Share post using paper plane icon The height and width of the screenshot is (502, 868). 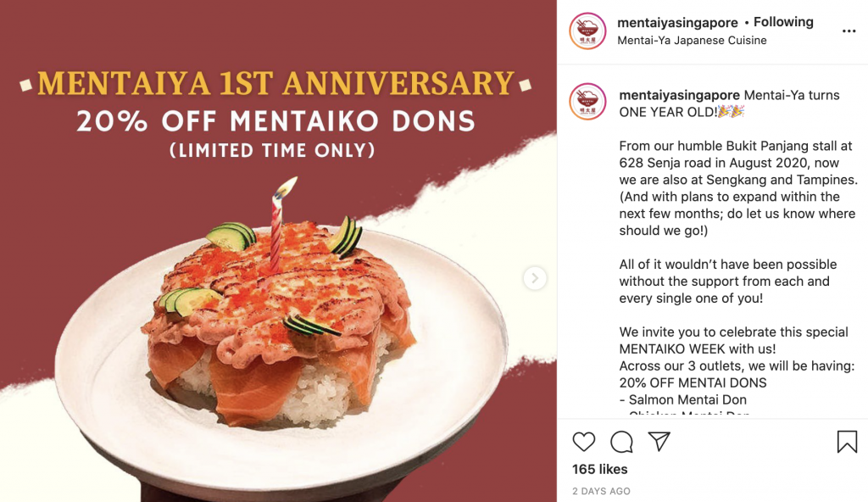(659, 442)
